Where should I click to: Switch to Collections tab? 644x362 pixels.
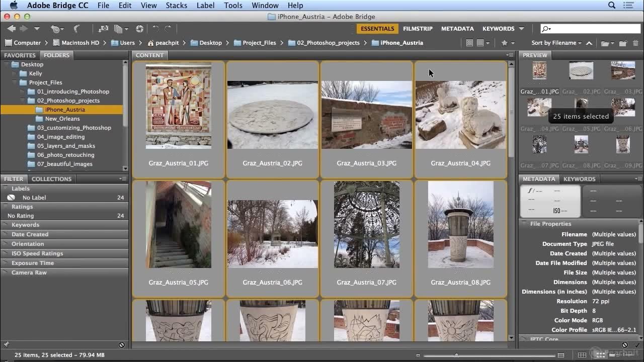[x=51, y=179]
